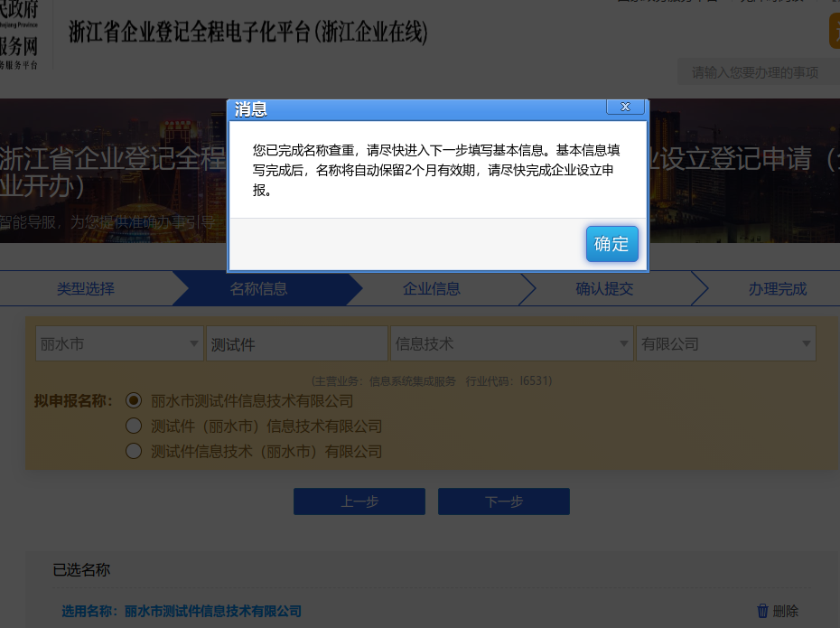The height and width of the screenshot is (628, 840).
Task: Click the 已选名称 section heading
Action: pyautogui.click(x=81, y=569)
